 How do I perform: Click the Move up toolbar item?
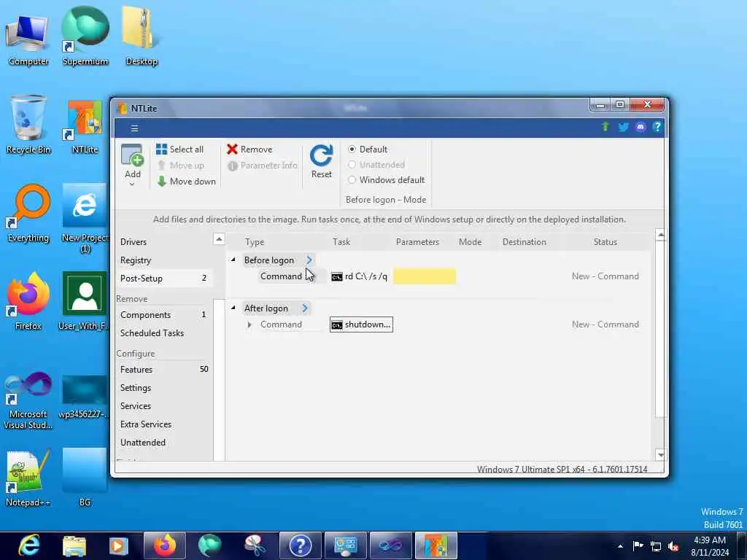(x=181, y=166)
